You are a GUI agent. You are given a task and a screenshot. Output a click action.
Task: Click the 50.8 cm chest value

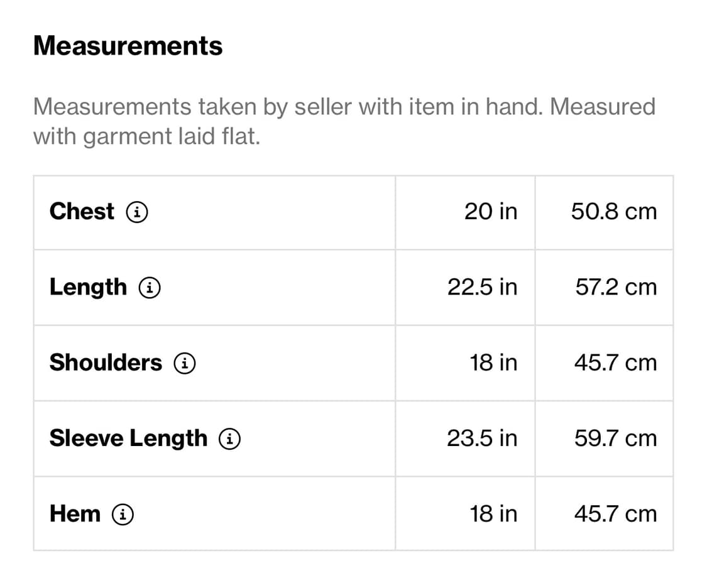(613, 212)
